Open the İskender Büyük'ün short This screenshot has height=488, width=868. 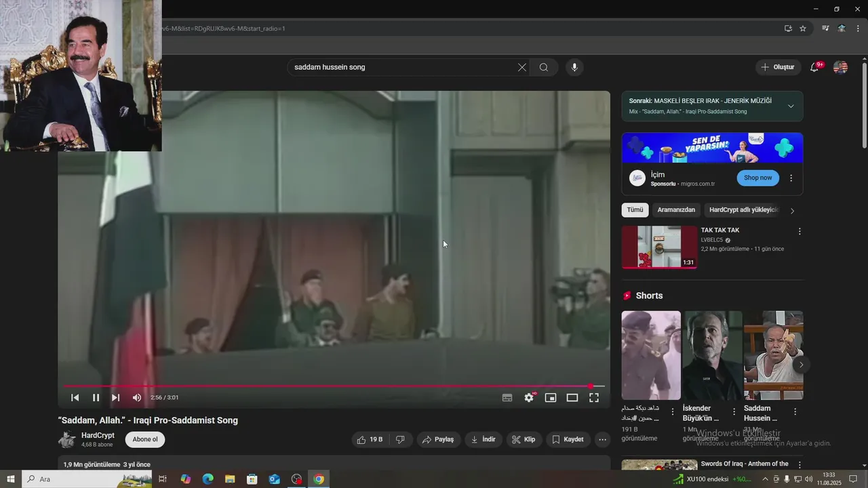pyautogui.click(x=712, y=355)
